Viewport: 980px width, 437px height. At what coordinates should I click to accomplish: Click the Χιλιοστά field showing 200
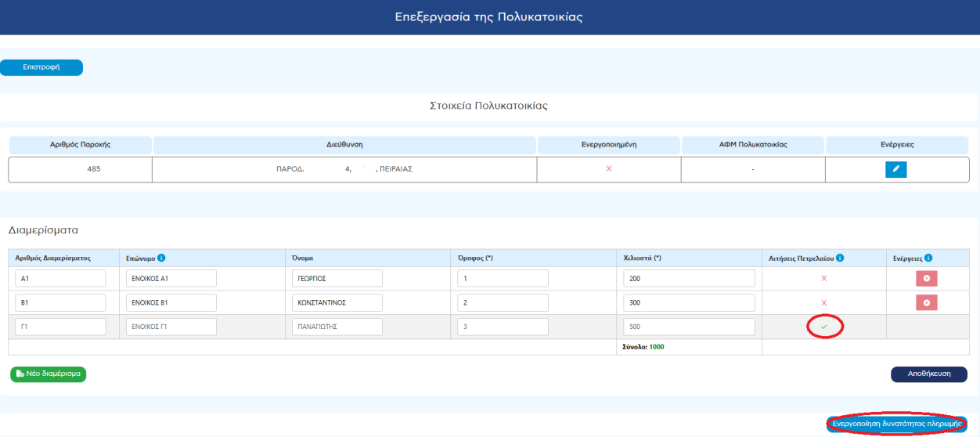tap(689, 279)
